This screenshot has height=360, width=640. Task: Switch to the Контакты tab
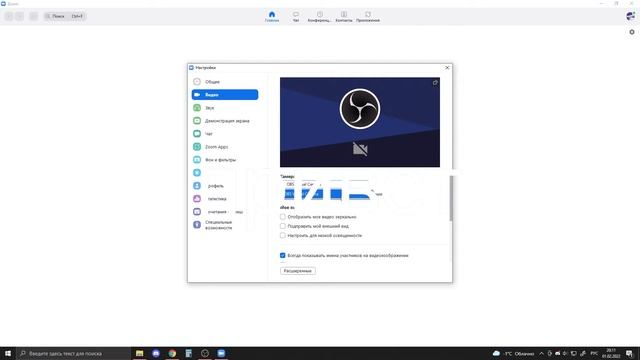[x=344, y=17]
